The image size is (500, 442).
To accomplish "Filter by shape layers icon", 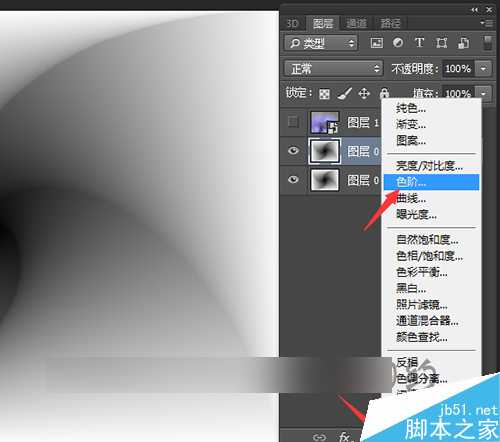I will click(441, 43).
